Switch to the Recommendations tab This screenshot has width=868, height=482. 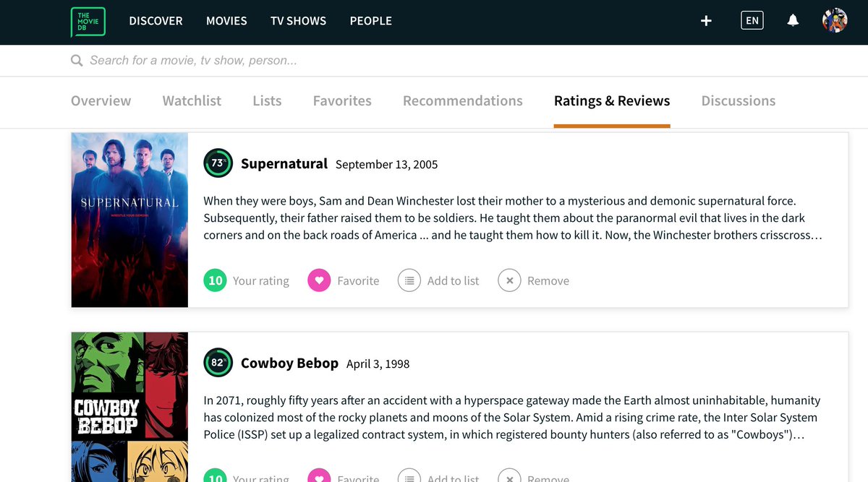(x=463, y=101)
